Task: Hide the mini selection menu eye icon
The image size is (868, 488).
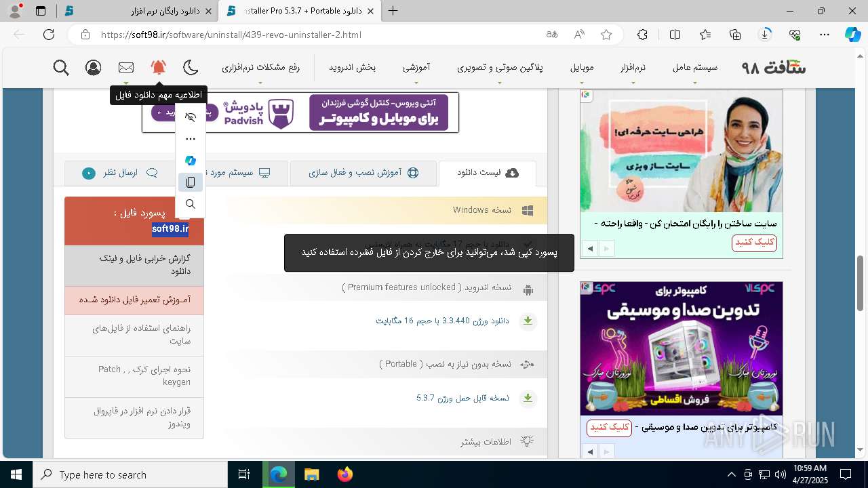Action: (x=191, y=117)
